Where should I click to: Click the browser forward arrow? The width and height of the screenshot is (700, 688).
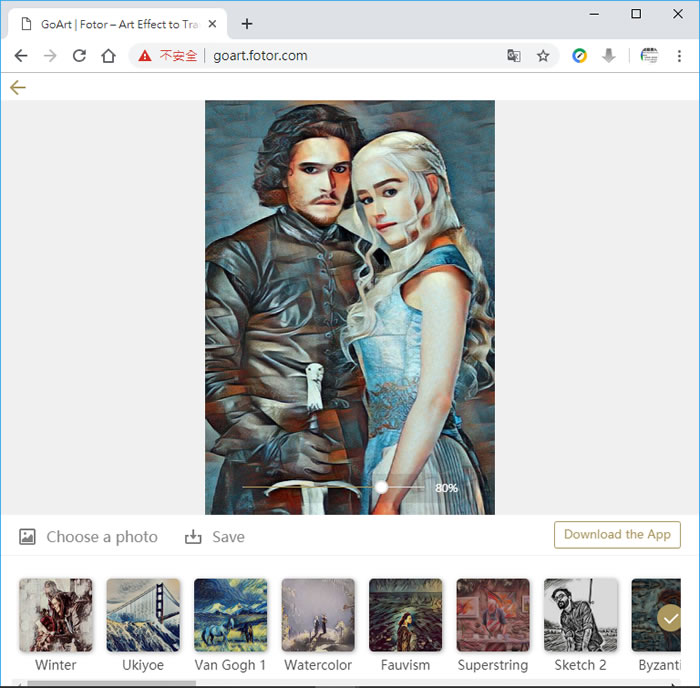coord(50,56)
